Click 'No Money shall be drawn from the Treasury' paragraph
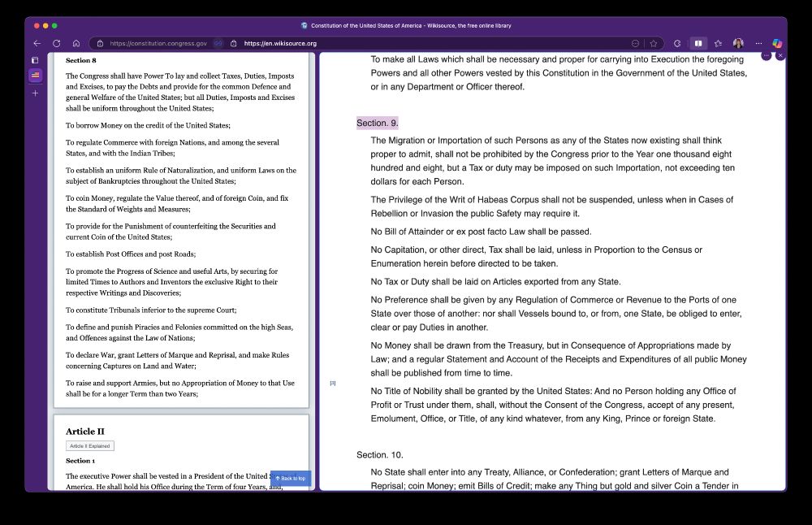812x525 pixels. (559, 359)
